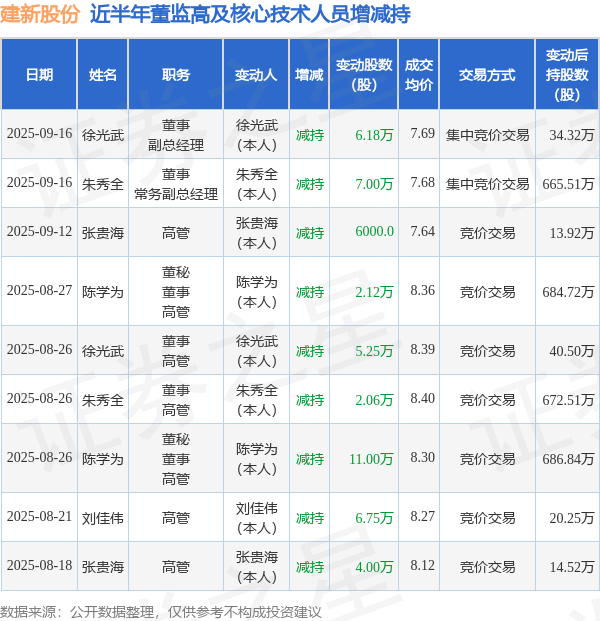Click the 665.51万 holdings cell
600x621 pixels.
(x=568, y=184)
